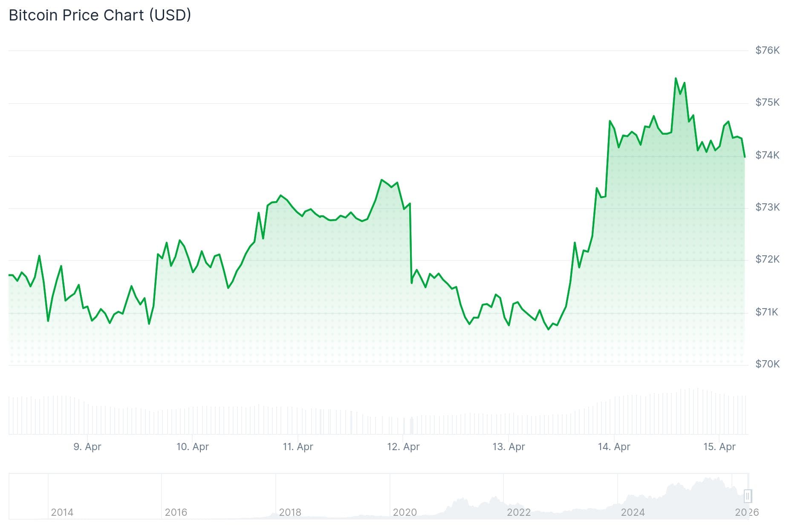Viewport: 789px width, 532px height.
Task: Click the $73K price axis label
Action: click(767, 207)
